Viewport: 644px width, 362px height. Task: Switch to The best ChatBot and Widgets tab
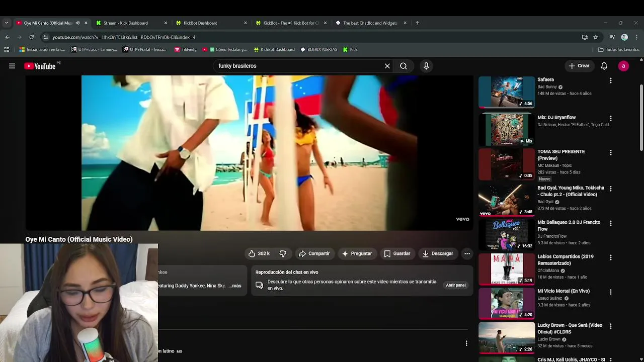click(x=371, y=23)
